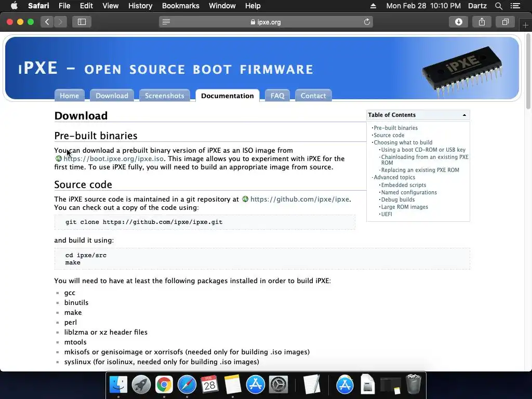Screen dimensions: 532x399
Task: Switch to Safari in the Dock
Action: [x=187, y=385]
